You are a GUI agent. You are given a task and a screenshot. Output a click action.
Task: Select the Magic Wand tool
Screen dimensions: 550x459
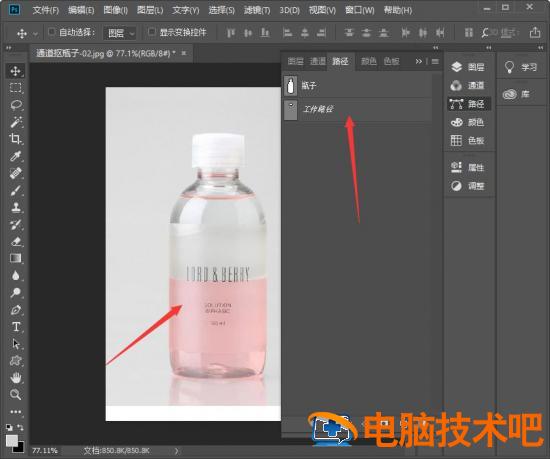[16, 122]
